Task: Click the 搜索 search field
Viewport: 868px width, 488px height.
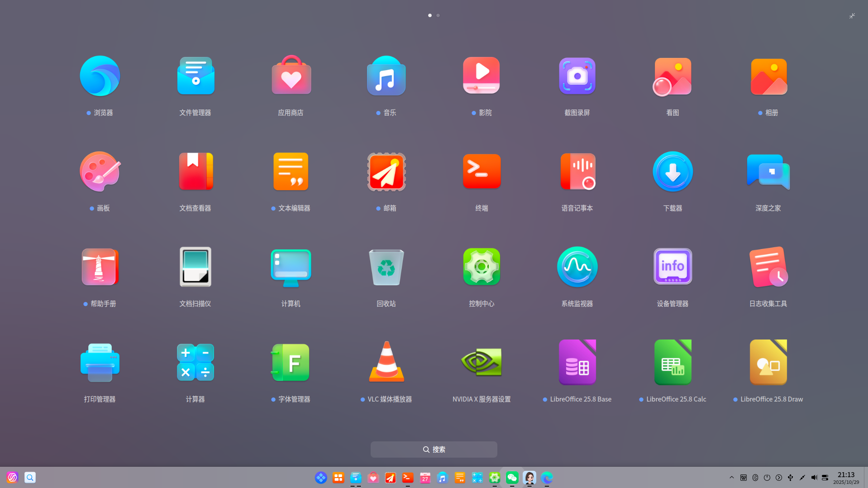Action: coord(434,450)
